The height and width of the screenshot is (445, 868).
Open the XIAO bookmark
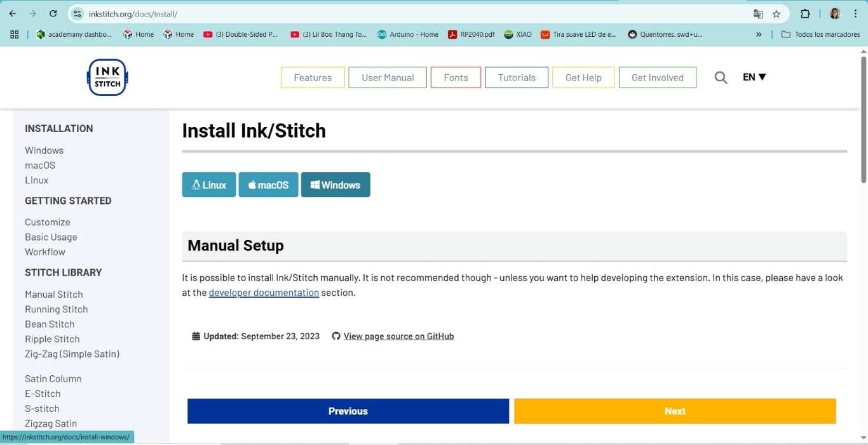pyautogui.click(x=518, y=34)
